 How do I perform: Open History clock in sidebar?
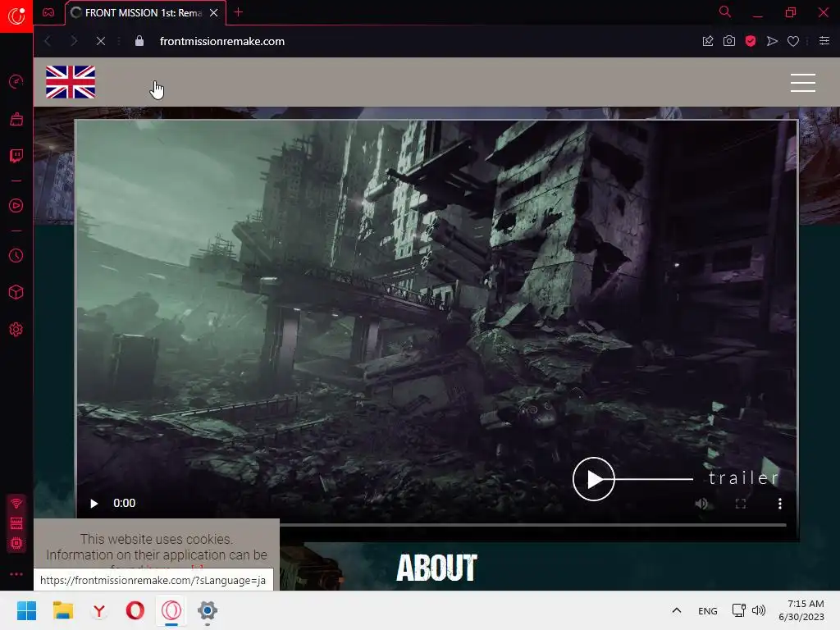16,256
